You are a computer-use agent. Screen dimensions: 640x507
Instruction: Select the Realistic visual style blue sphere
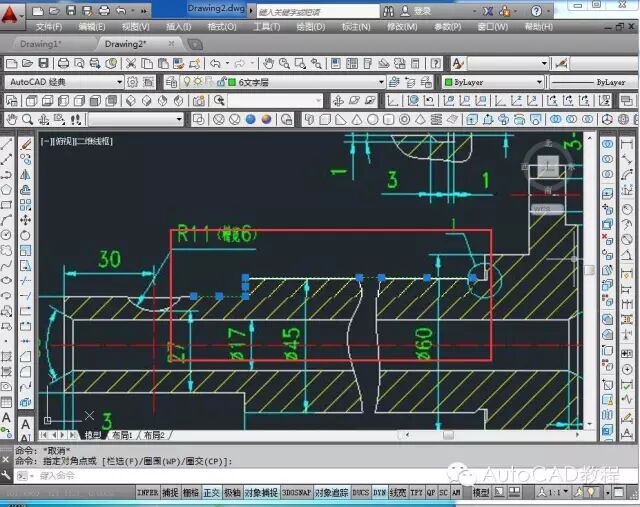[x=251, y=119]
